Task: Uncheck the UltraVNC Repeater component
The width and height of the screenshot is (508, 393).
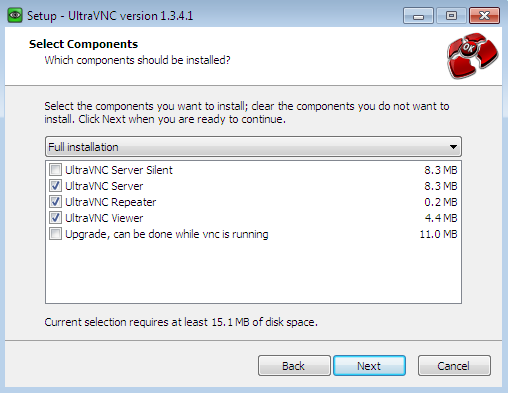Action: click(x=55, y=202)
